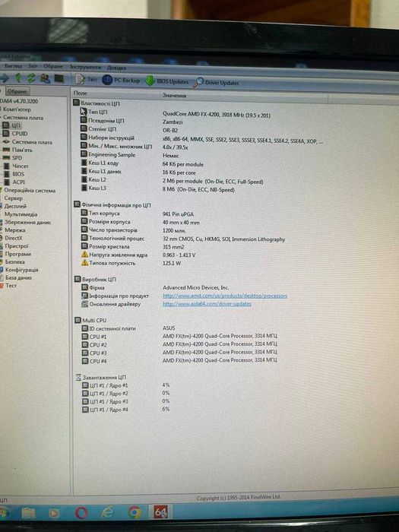This screenshot has width=399, height=532.
Task: Select the ЦП tree item
Action: pos(16,125)
